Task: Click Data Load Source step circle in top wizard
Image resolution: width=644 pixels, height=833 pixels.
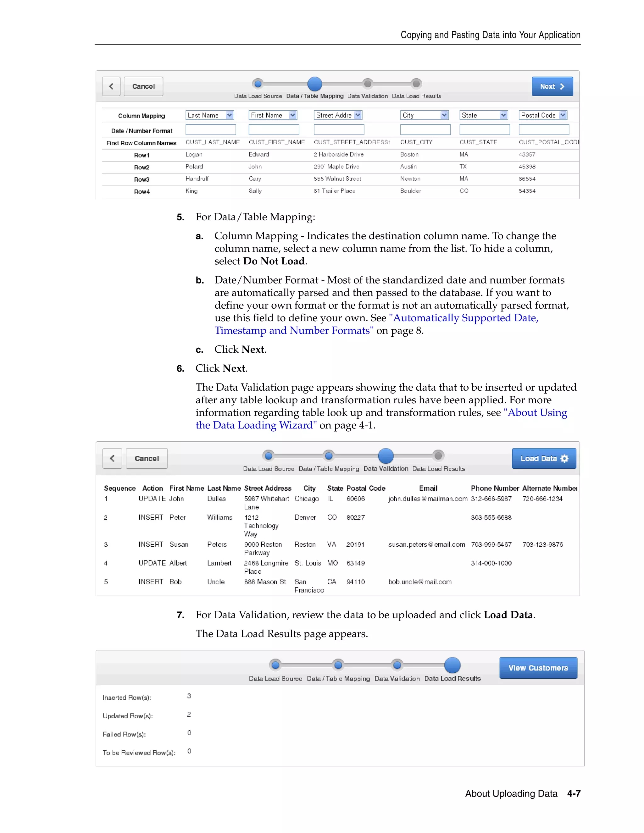Action: 258,84
